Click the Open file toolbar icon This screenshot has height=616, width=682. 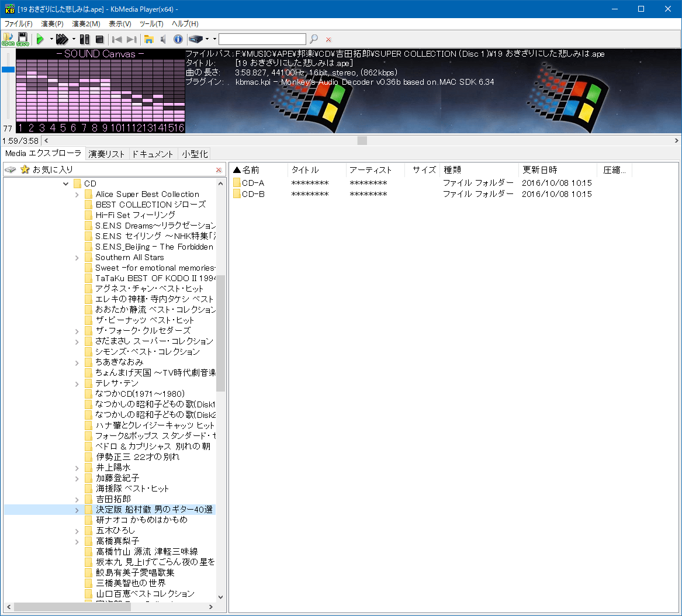(8, 39)
